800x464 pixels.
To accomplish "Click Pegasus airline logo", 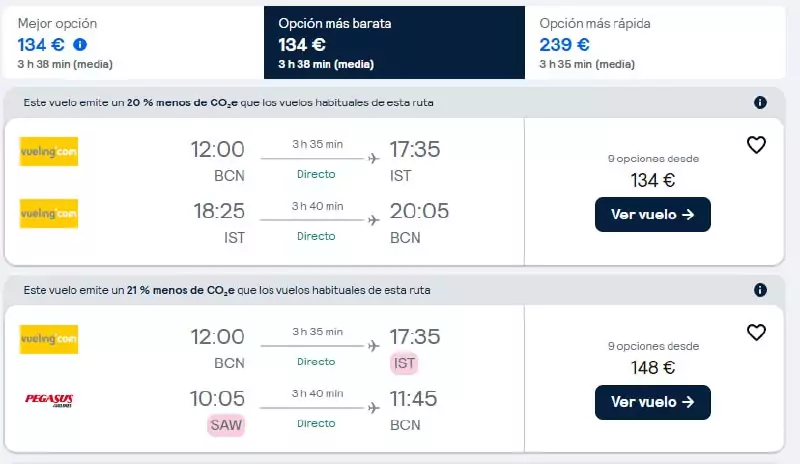I will 49,400.
